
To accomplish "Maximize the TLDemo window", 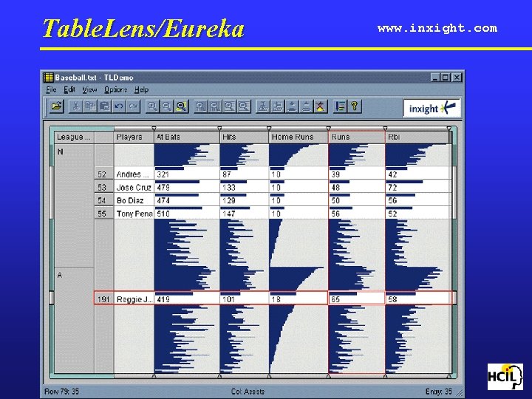I will point(446,78).
